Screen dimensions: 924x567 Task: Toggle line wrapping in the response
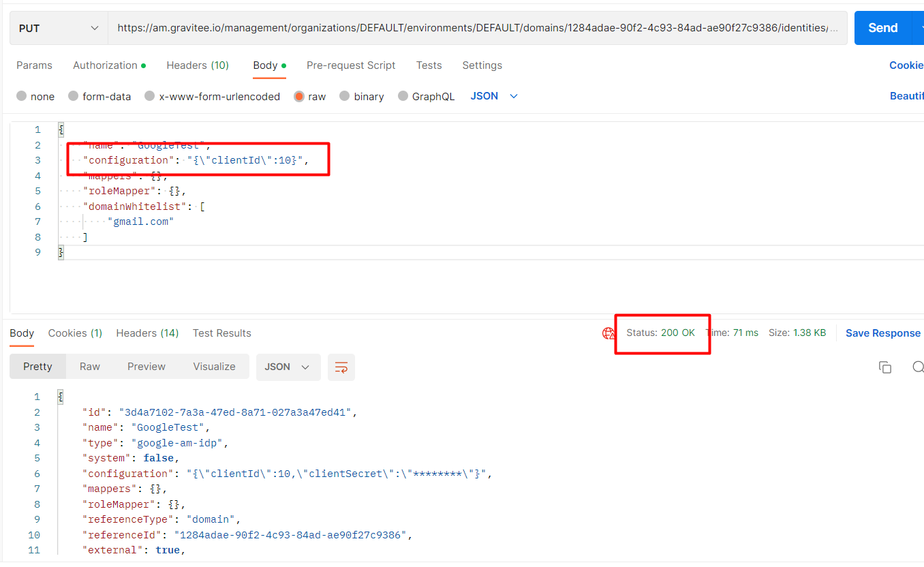point(341,367)
